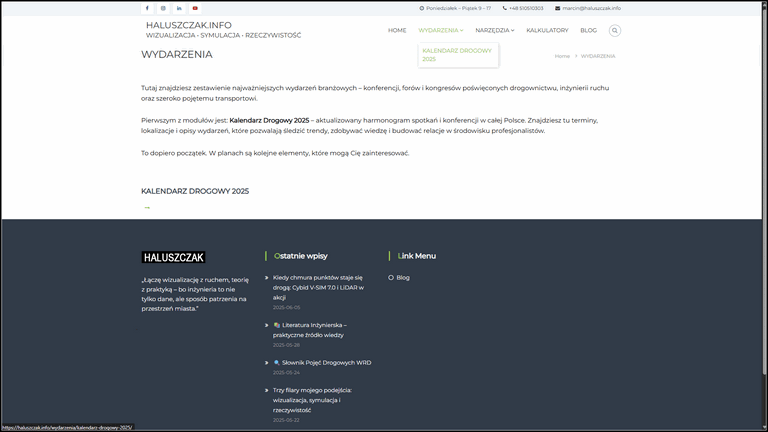Click the marcin@haluszczak.info email link
Screen dimensions: 768x432
tap(591, 8)
